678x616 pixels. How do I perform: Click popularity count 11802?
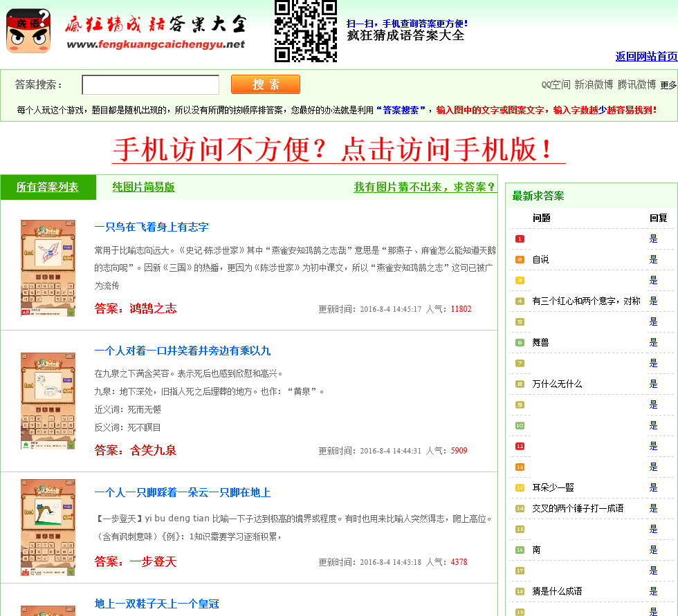pyautogui.click(x=461, y=309)
